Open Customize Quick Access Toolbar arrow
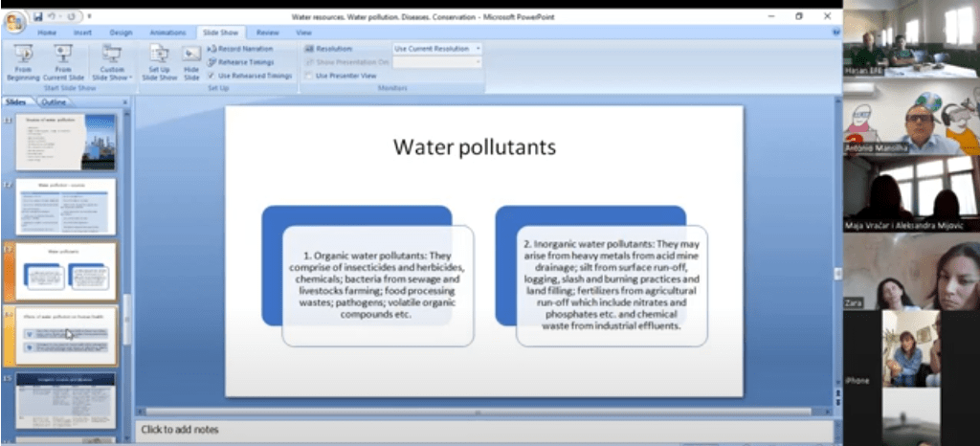980x446 pixels. point(90,17)
